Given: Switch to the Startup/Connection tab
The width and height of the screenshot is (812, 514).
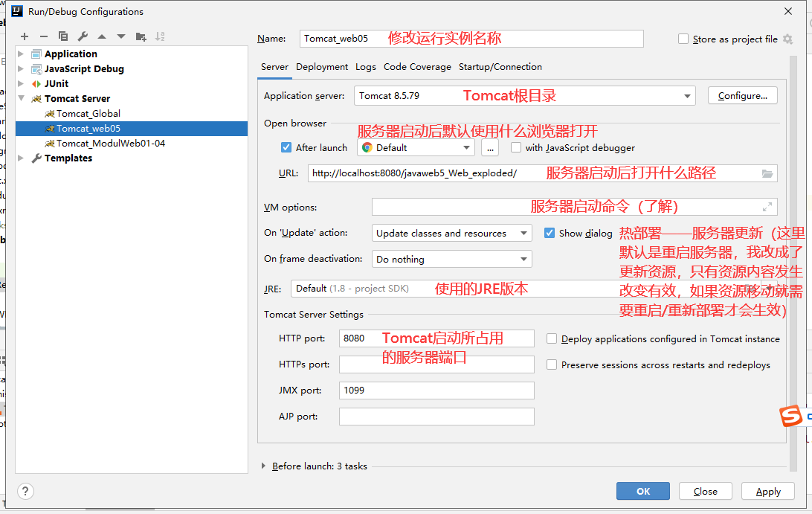Looking at the screenshot, I should 500,67.
